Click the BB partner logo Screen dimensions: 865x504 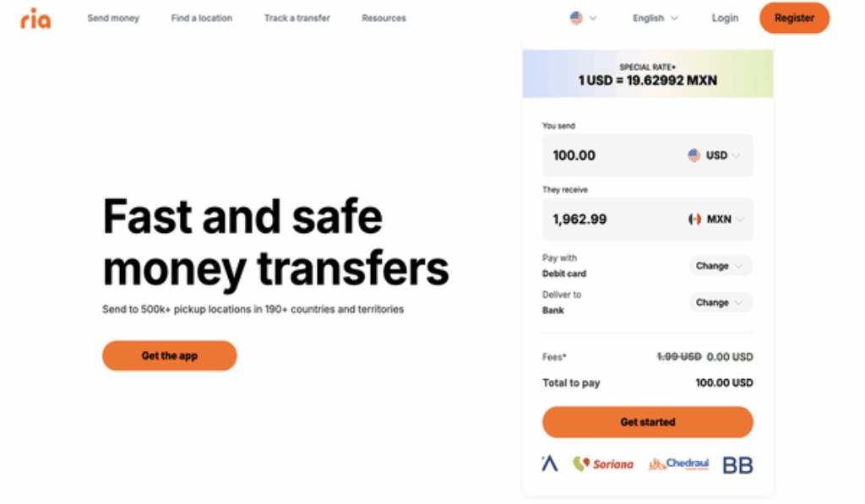point(737,465)
